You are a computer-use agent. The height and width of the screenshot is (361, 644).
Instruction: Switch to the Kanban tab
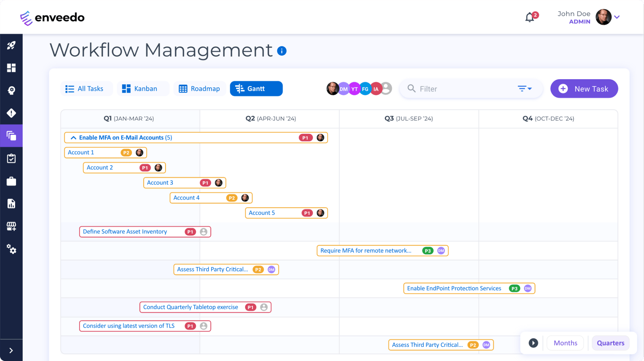[x=143, y=89]
